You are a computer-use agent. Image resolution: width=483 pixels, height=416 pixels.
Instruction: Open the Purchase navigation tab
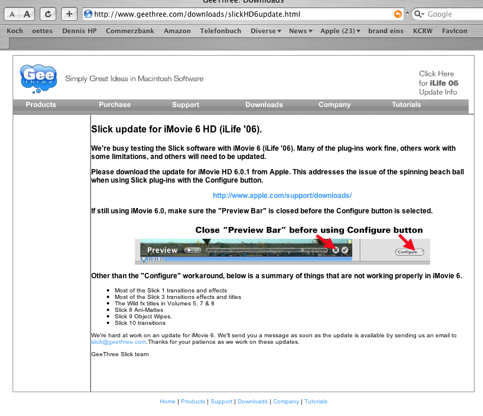point(115,105)
